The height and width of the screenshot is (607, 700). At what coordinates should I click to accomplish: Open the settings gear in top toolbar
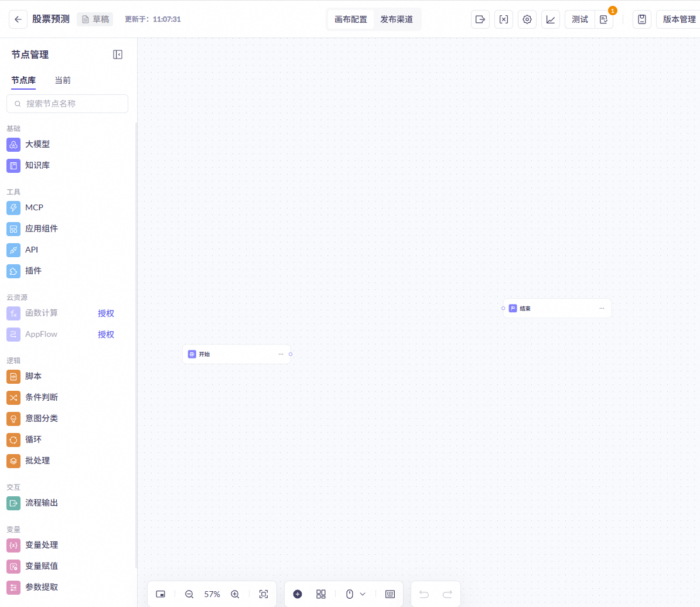tap(527, 19)
